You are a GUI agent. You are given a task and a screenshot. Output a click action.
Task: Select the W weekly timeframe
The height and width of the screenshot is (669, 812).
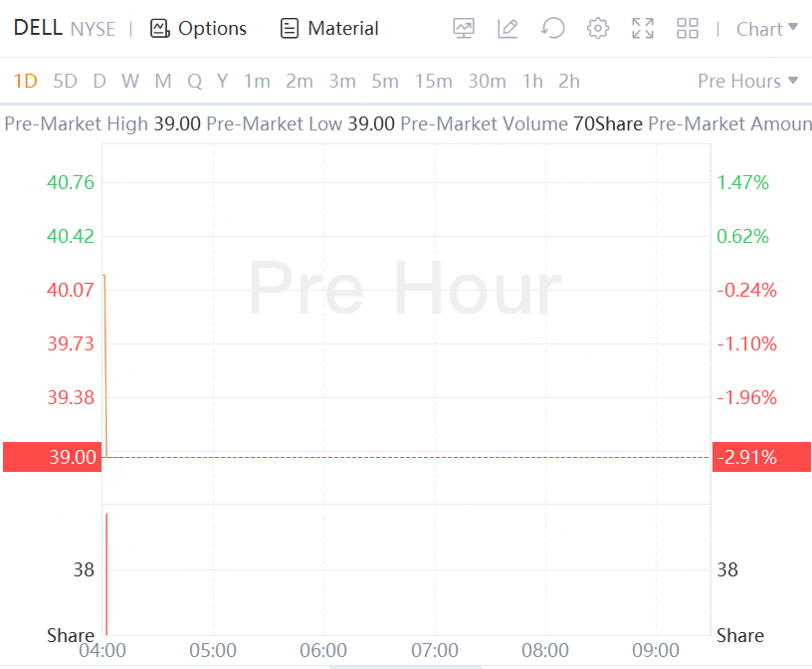(130, 81)
